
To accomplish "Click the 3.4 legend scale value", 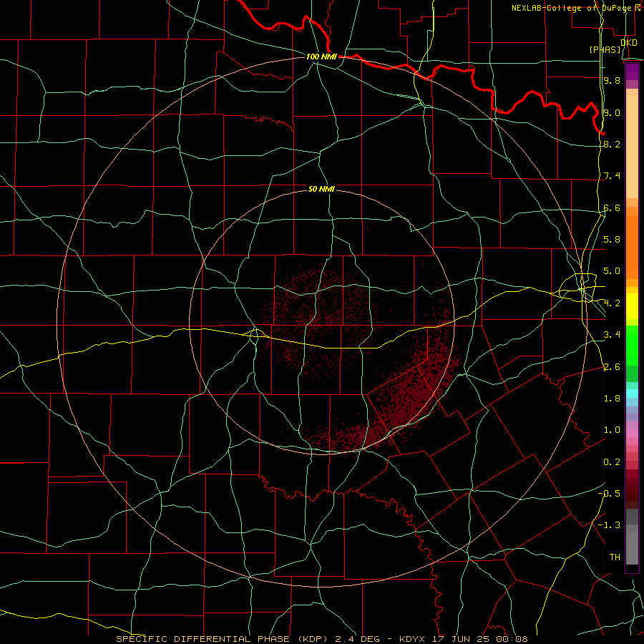I will (x=612, y=335).
